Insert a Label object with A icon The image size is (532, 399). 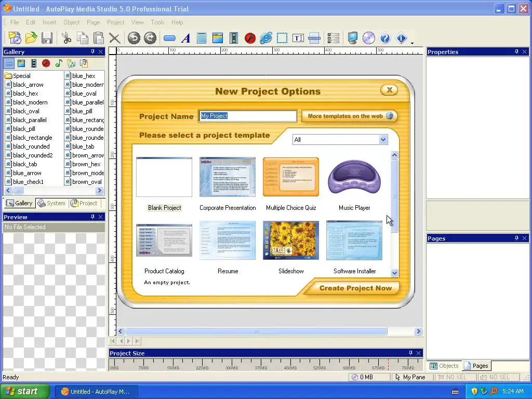coord(185,38)
